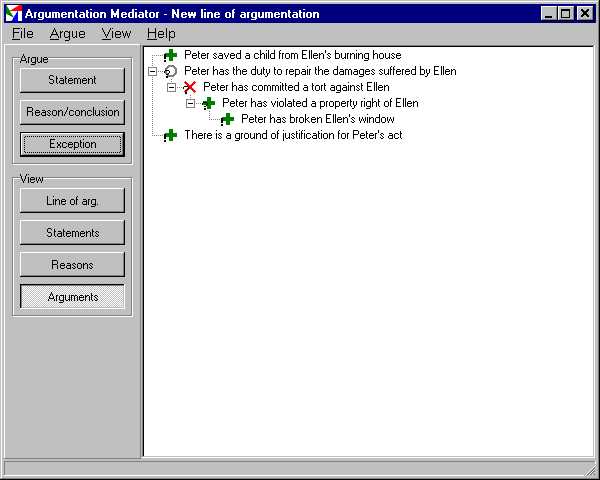Toggle the Arguments view button
600x480 pixels.
pos(72,297)
